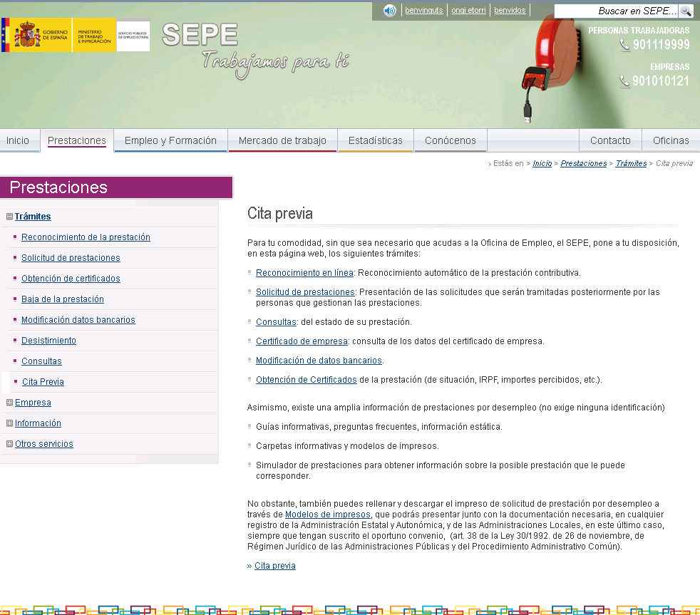The height and width of the screenshot is (615, 700).
Task: Click the SEPE logo title
Action: click(x=200, y=35)
